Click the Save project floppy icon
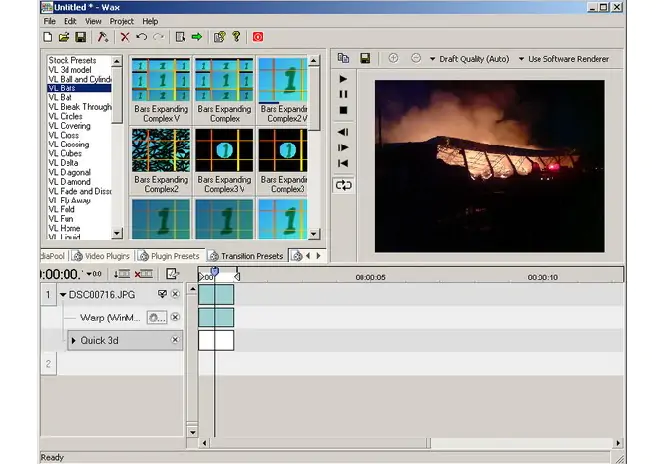The height and width of the screenshot is (464, 664). 80,37
